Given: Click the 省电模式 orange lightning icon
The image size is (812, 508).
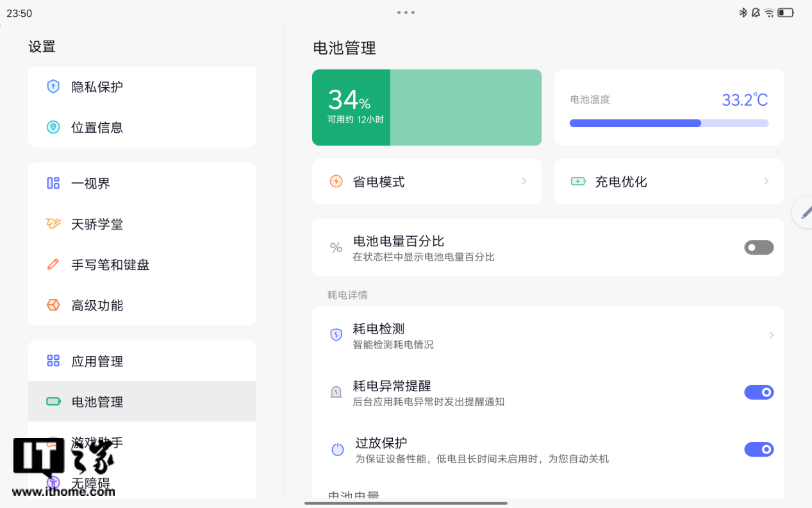Looking at the screenshot, I should coord(336,182).
